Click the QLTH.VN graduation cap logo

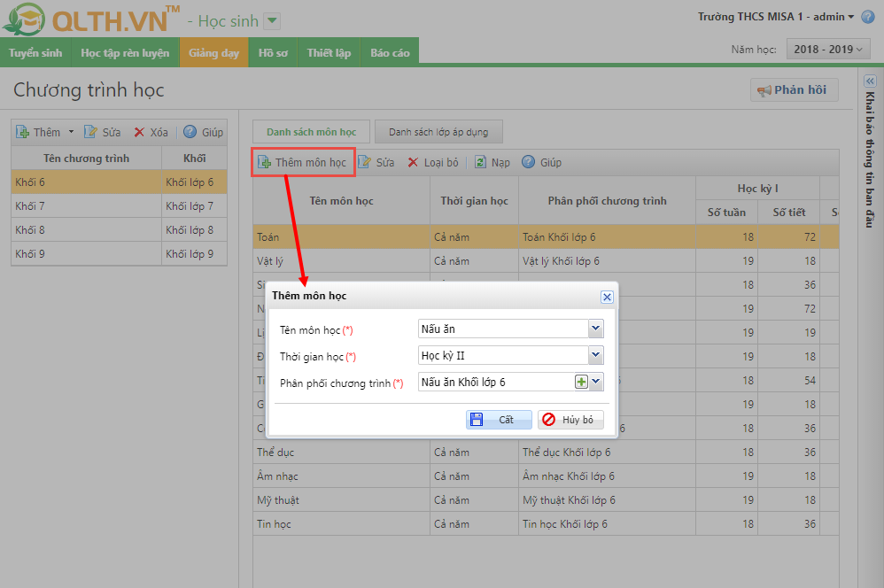pyautogui.click(x=24, y=19)
